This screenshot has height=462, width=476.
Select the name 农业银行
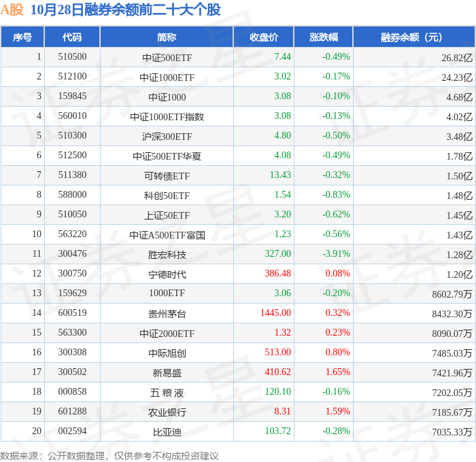click(167, 412)
